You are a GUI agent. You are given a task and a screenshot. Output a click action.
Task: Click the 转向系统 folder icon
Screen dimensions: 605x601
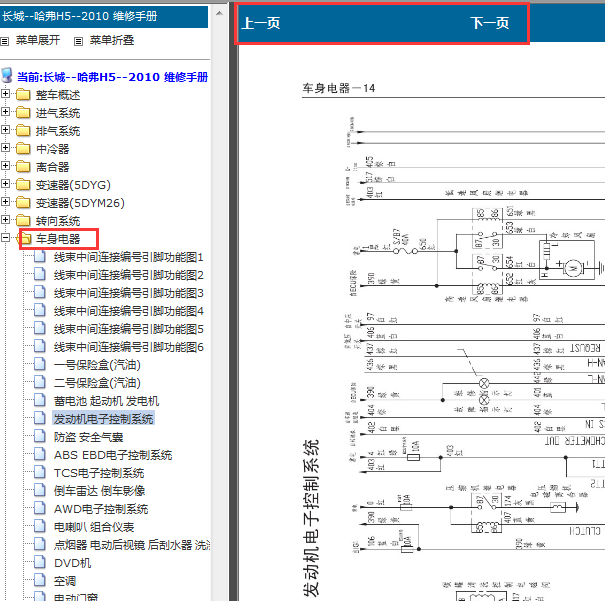[23, 220]
